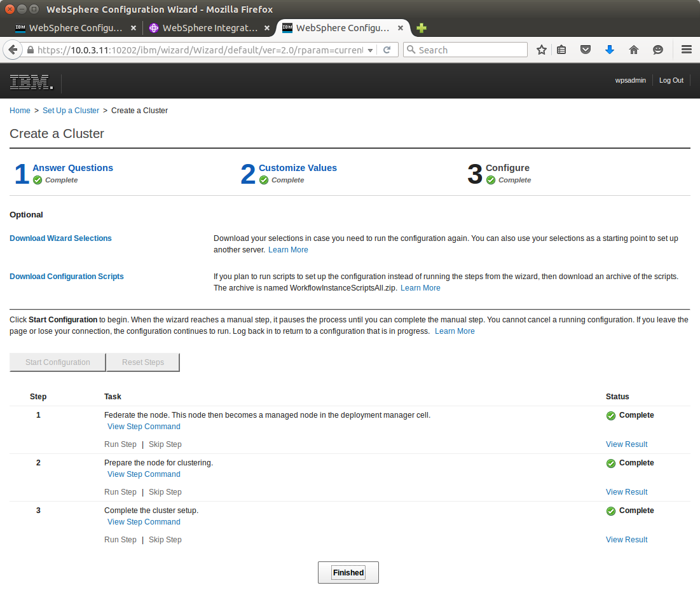700x597 pixels.
Task: Close the first WebSphere Configu... tab
Action: [x=134, y=28]
